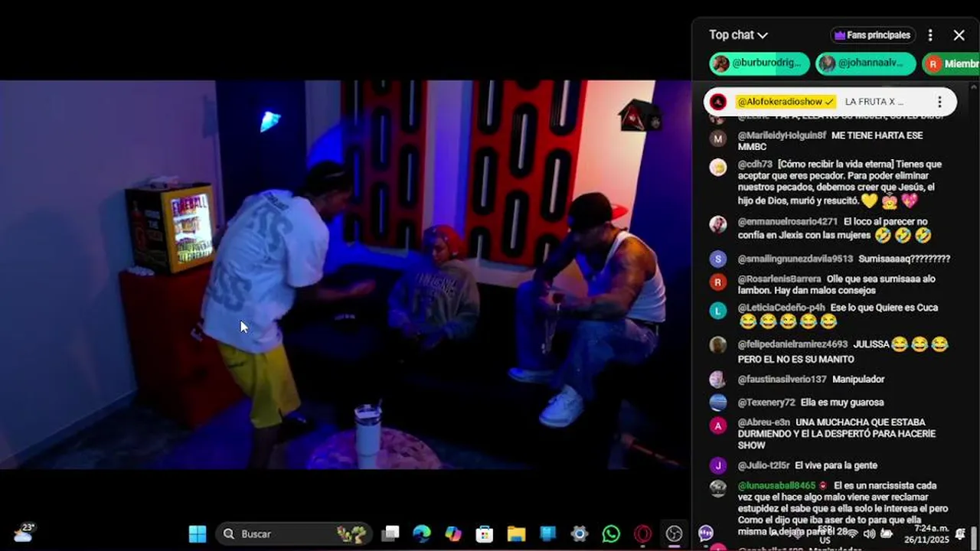Open Copilot from the taskbar

453,533
